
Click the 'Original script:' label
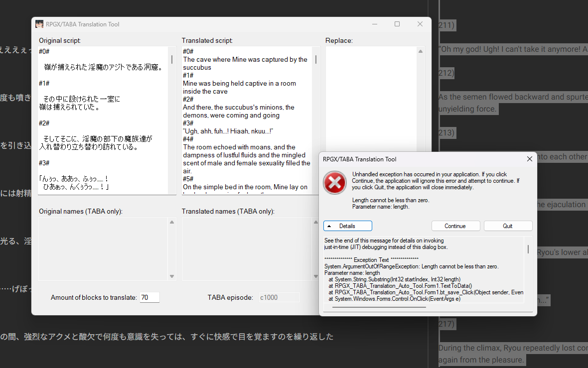[x=60, y=40]
